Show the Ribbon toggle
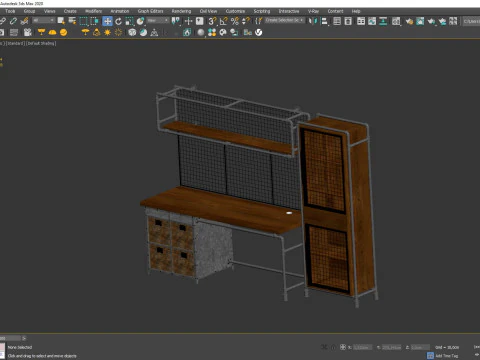The height and width of the screenshot is (360, 480). tap(361, 21)
